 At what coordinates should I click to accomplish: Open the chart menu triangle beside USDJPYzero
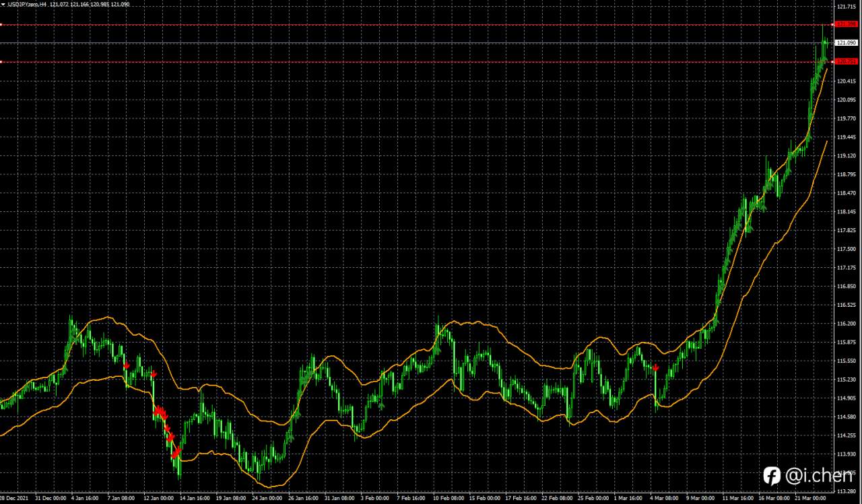(3, 4)
